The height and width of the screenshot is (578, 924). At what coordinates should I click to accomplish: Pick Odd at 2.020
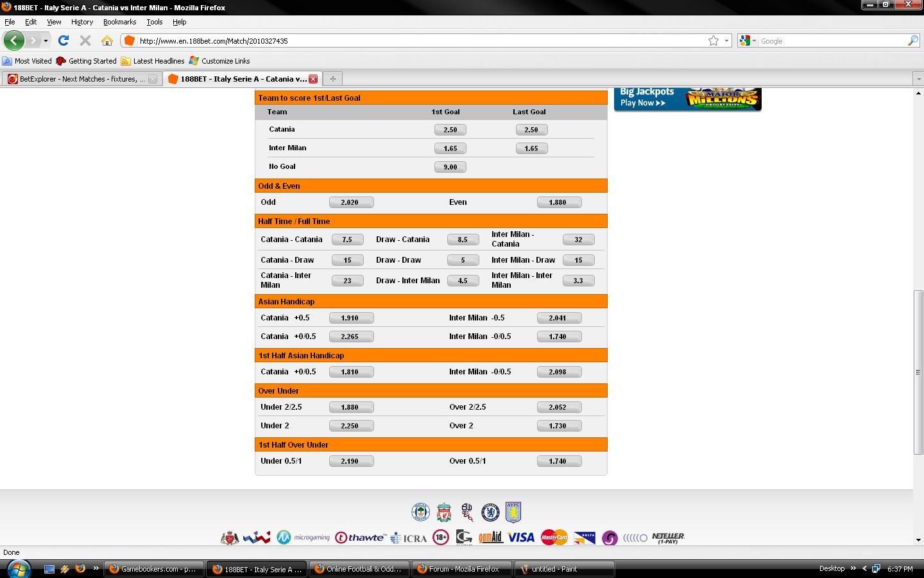coord(351,202)
